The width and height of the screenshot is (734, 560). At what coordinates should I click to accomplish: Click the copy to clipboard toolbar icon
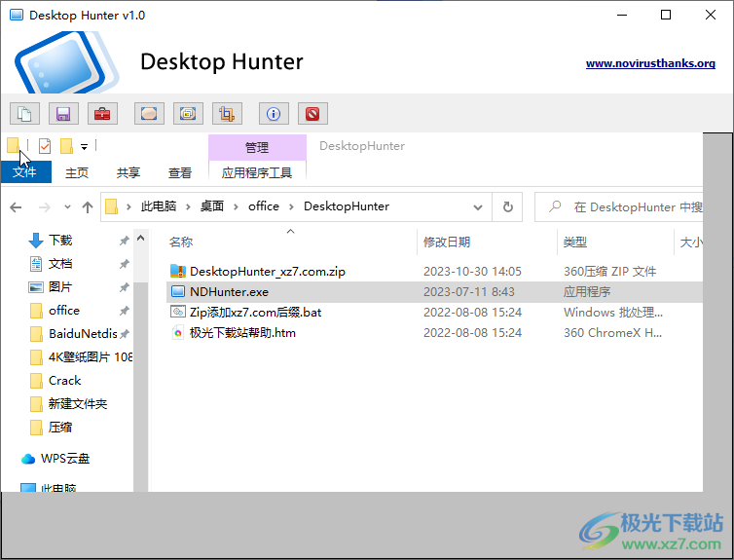tap(24, 114)
